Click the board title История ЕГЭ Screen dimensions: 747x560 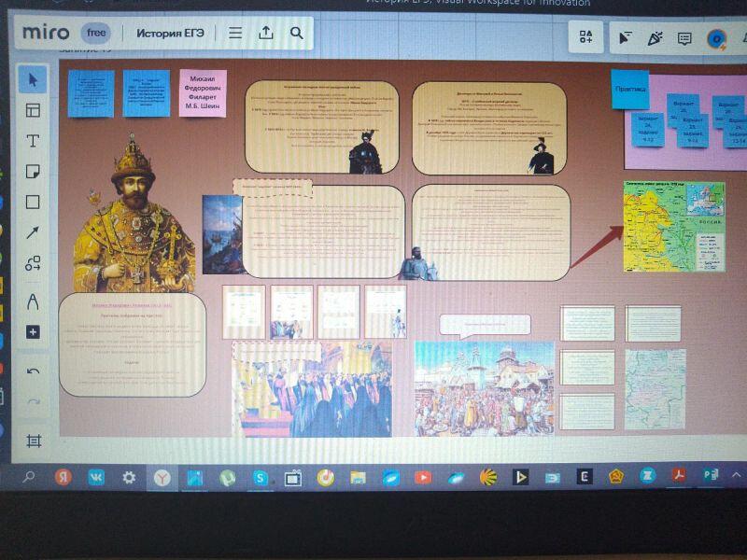pos(171,33)
